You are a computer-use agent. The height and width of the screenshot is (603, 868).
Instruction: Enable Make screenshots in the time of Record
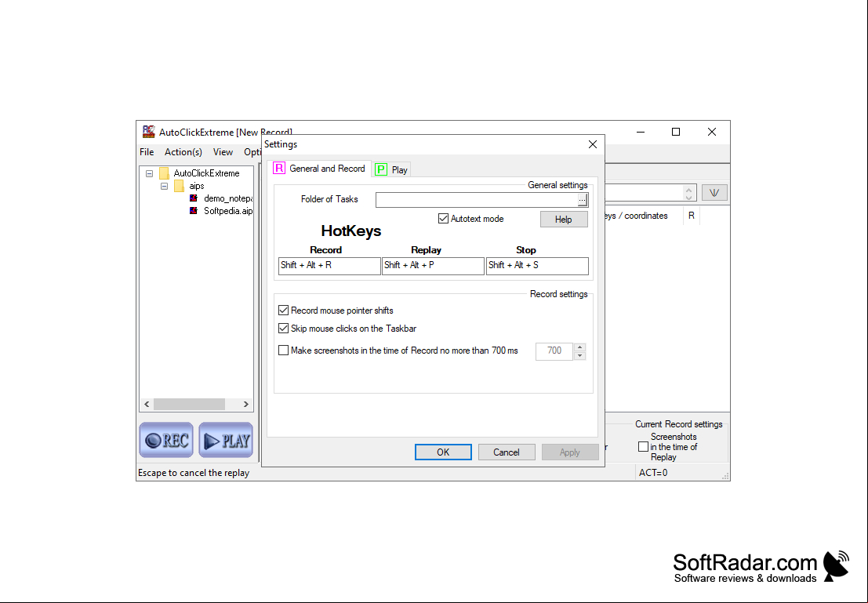(x=283, y=351)
